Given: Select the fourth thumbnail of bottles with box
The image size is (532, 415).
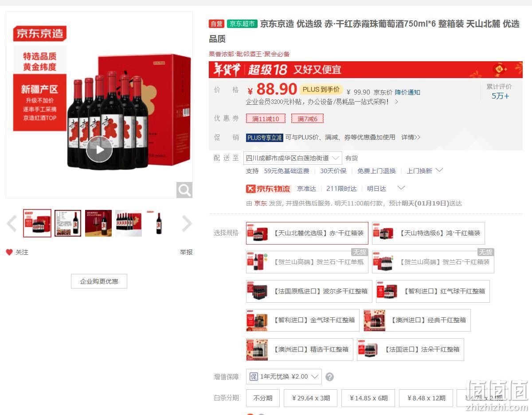Looking at the screenshot, I should coord(129,223).
